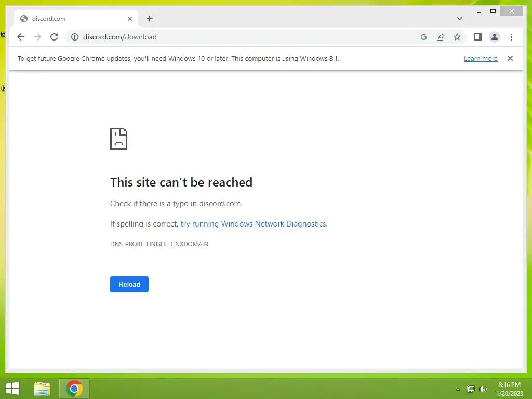This screenshot has width=532, height=399.
Task: Open the Chrome profile avatar menu
Action: click(x=495, y=37)
